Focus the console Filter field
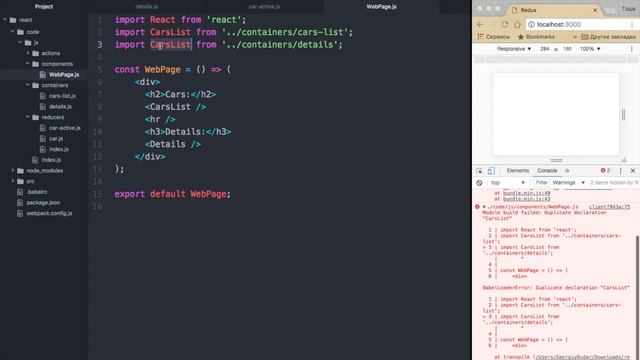Screen dimensions: 640x360 pos(541,183)
